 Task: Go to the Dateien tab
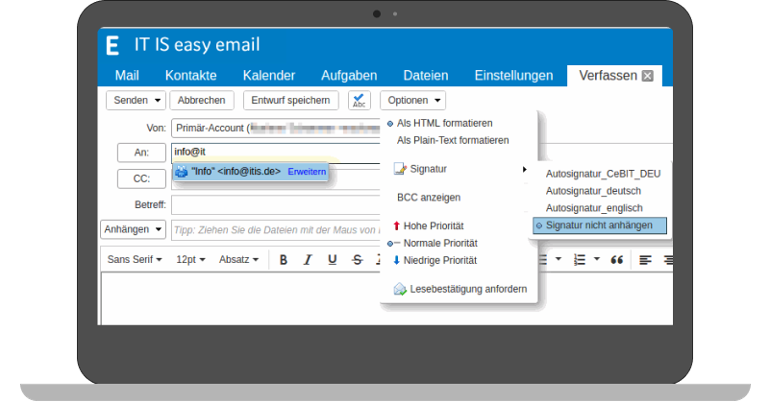(426, 76)
